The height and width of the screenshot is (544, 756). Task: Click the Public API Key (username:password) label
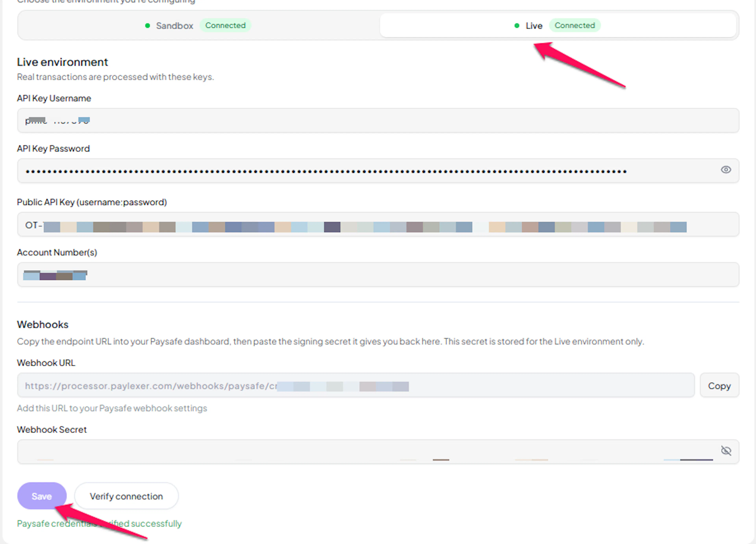tap(92, 202)
